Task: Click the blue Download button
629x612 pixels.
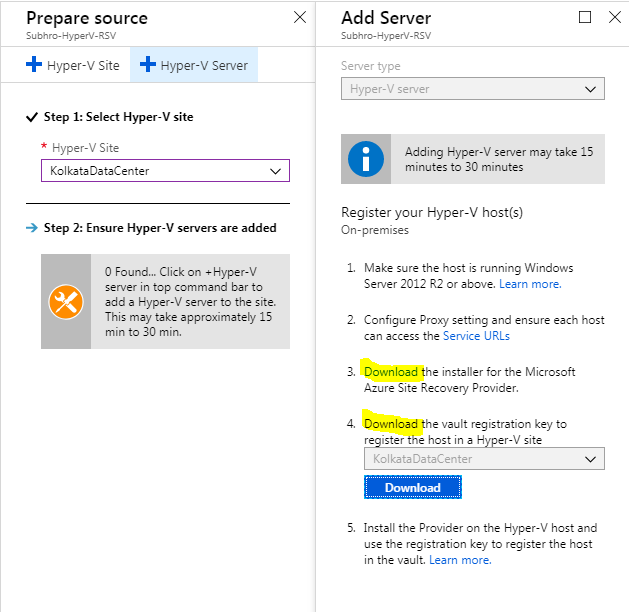Action: pyautogui.click(x=413, y=487)
